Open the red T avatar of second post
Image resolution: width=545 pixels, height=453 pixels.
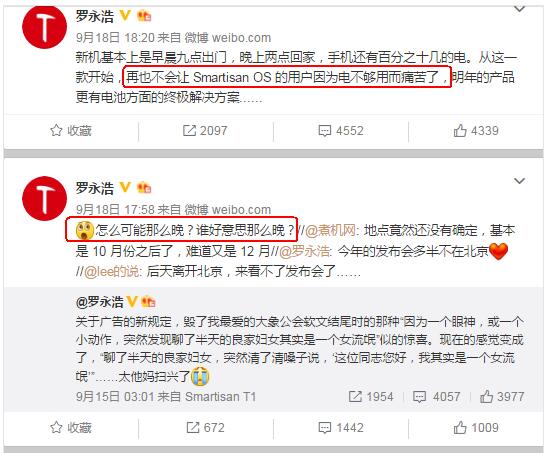pos(44,199)
